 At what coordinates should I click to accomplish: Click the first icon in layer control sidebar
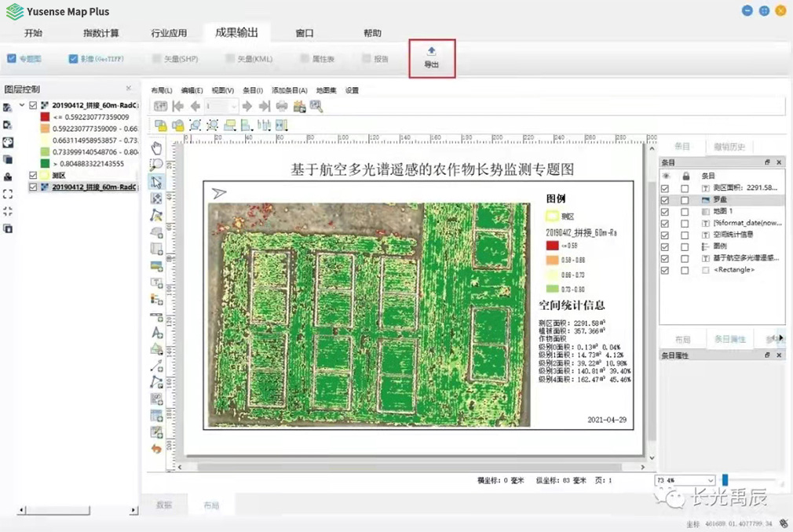point(8,107)
